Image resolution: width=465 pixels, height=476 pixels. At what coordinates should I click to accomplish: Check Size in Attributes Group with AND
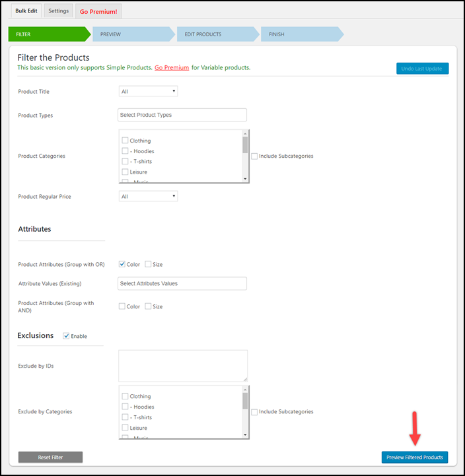pos(149,306)
